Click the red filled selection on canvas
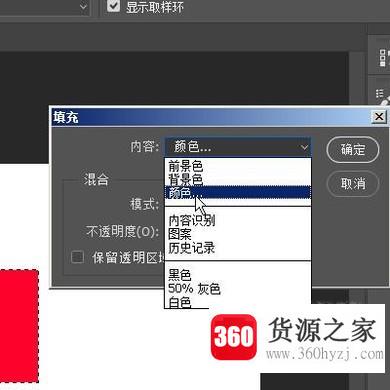The image size is (390, 390). (x=19, y=327)
